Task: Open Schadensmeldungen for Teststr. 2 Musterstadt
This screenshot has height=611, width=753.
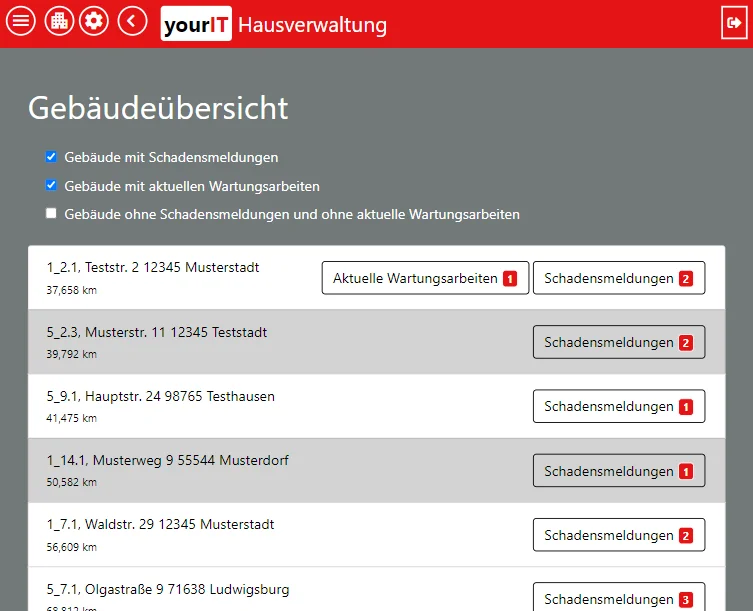Action: click(x=618, y=278)
